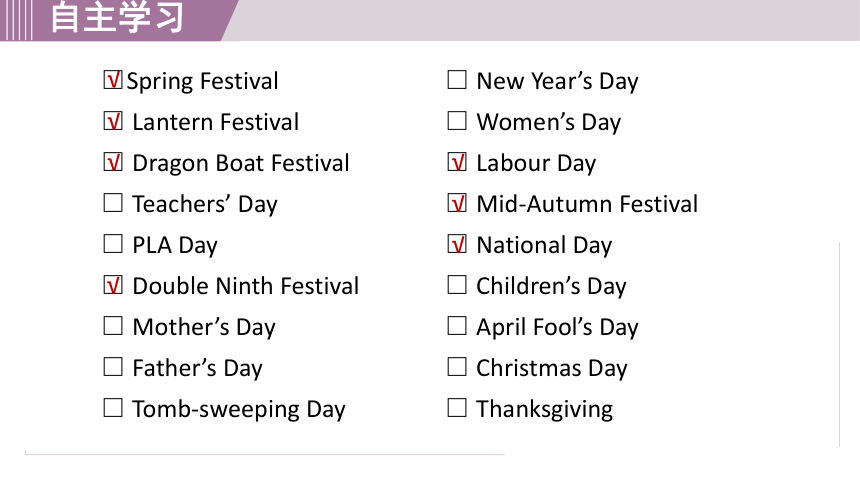The height and width of the screenshot is (484, 860).
Task: Uncheck the Spring Festival checkbox
Action: click(113, 80)
